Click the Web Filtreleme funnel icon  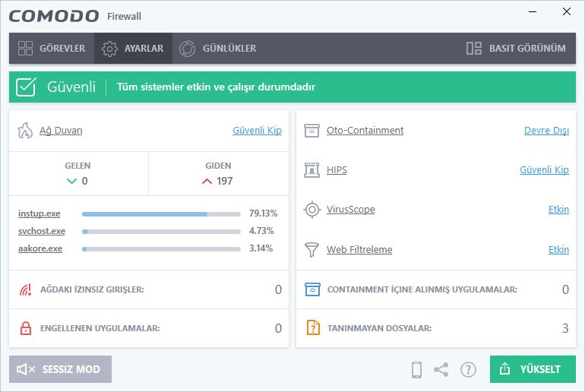click(x=311, y=249)
